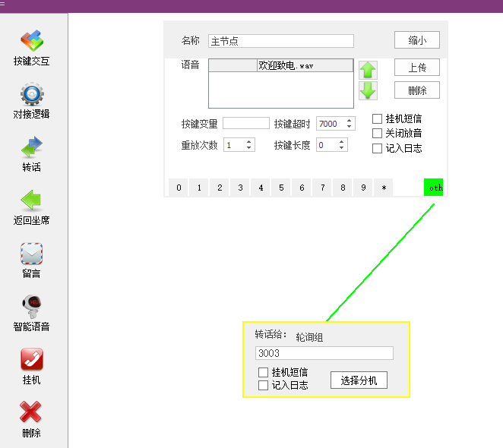Enable 挂机短信 checkbox in transfer node box
The image size is (503, 448).
(x=263, y=372)
